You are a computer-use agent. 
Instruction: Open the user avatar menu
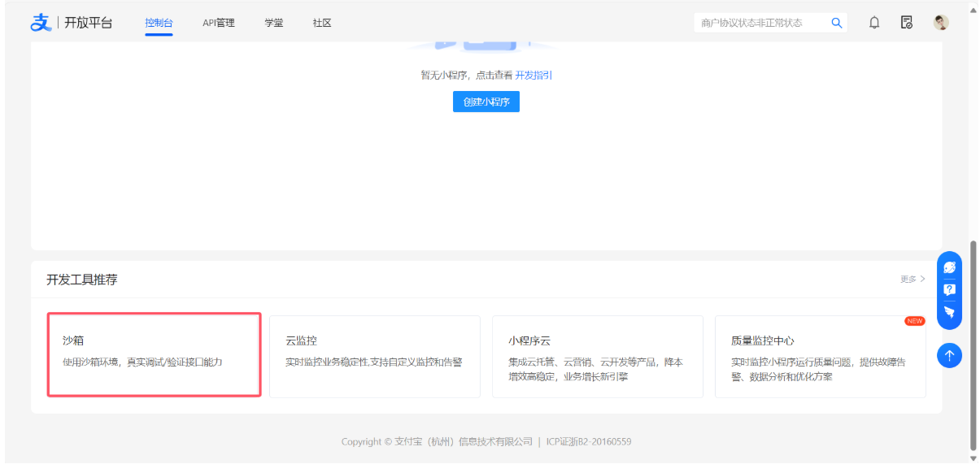941,23
